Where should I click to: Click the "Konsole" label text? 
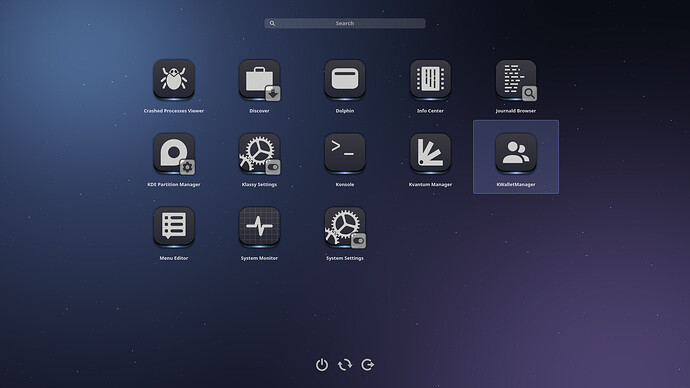[x=345, y=184]
